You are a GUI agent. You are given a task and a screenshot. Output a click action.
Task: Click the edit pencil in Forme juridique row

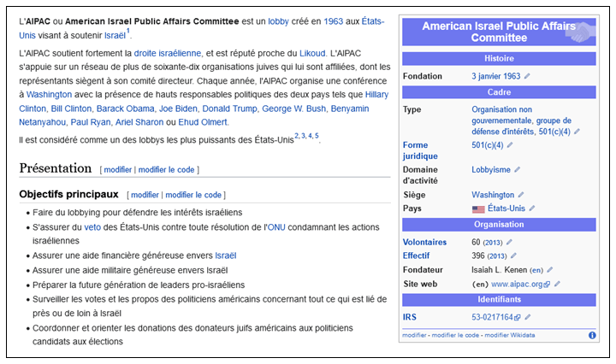point(510,145)
